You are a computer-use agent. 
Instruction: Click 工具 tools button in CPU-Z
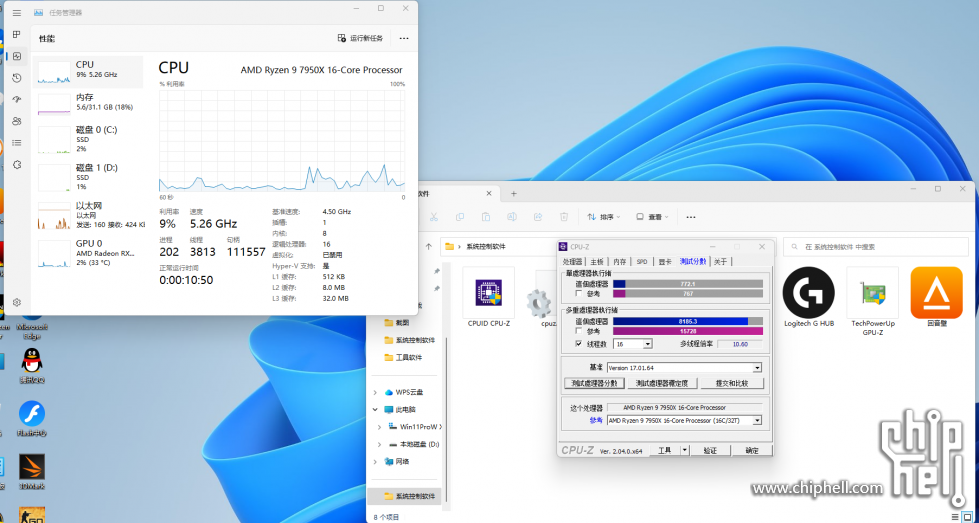tap(664, 450)
